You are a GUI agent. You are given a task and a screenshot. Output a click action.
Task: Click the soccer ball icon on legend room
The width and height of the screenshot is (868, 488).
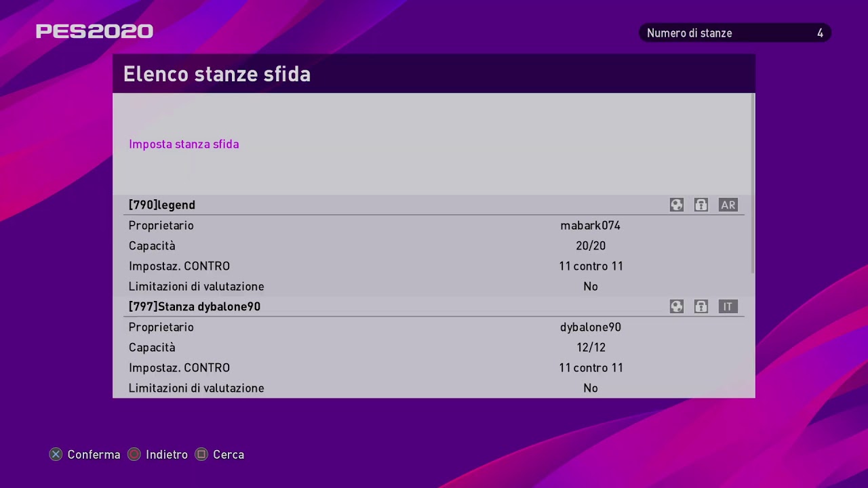point(677,205)
